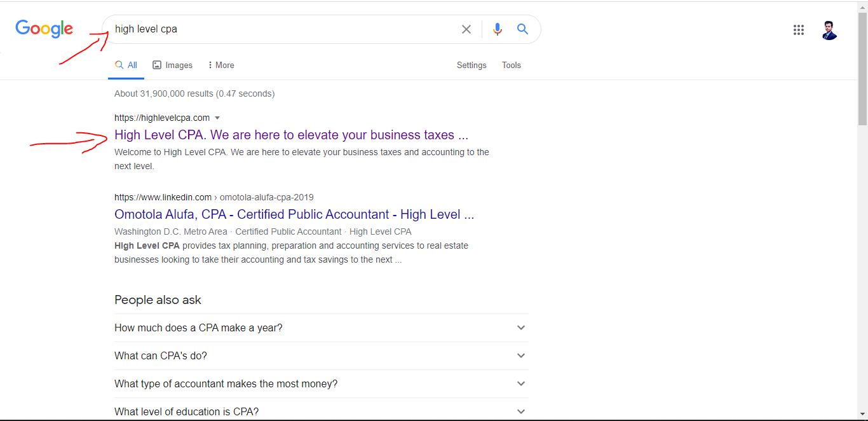Viewport: 868px width, 421px height.
Task: Open the Google apps grid
Action: point(799,30)
